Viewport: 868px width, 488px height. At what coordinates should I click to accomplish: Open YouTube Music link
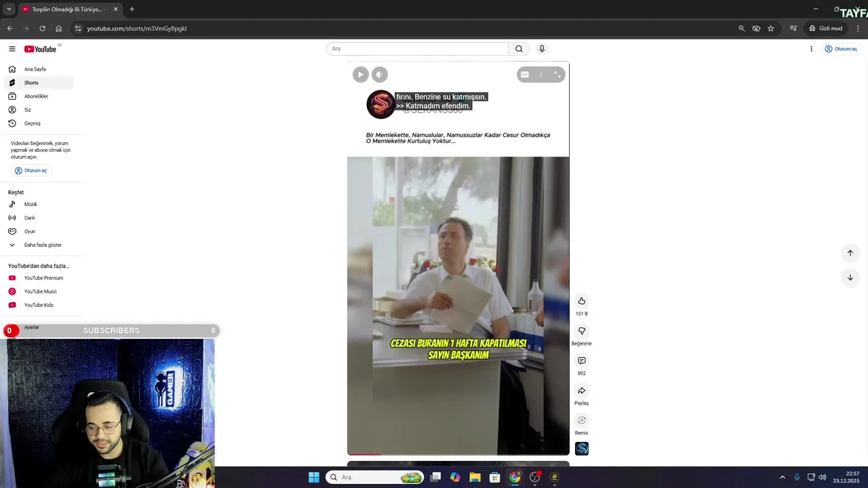click(x=39, y=291)
